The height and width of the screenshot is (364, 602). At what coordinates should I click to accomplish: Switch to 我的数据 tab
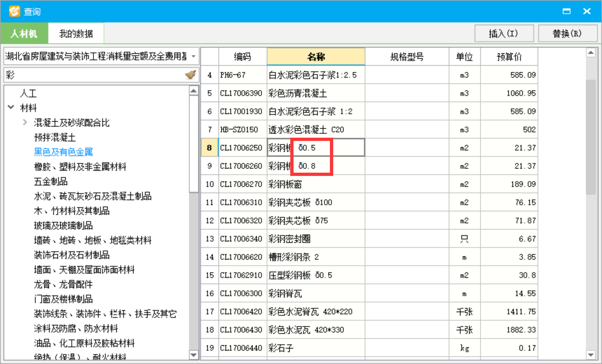[x=76, y=34]
